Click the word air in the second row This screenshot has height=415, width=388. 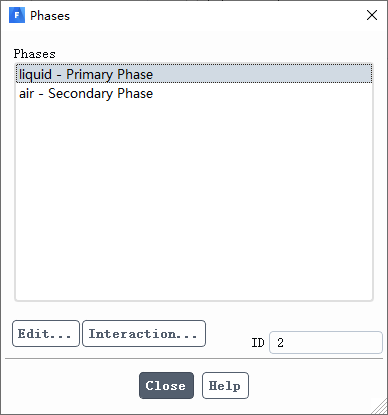27,94
